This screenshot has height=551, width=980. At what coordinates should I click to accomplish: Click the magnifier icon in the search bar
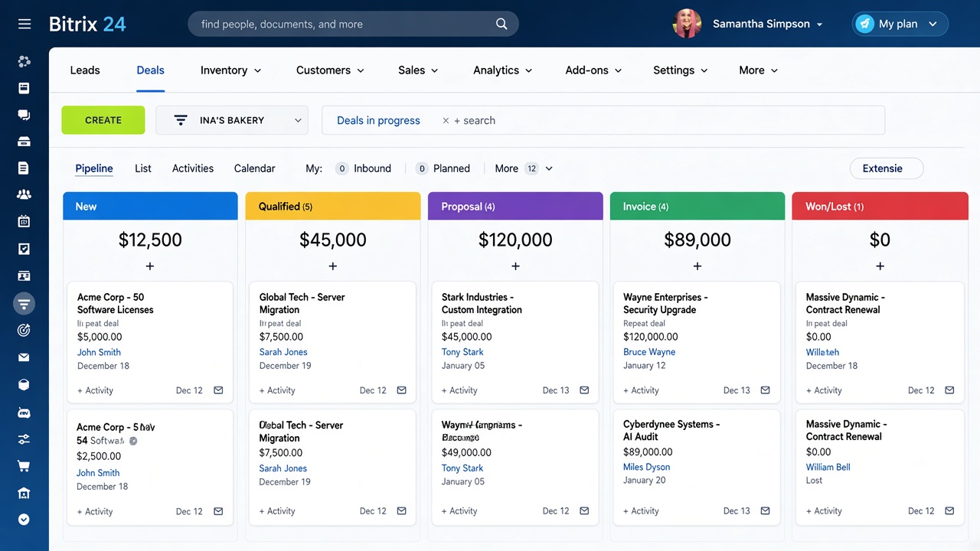pyautogui.click(x=501, y=24)
